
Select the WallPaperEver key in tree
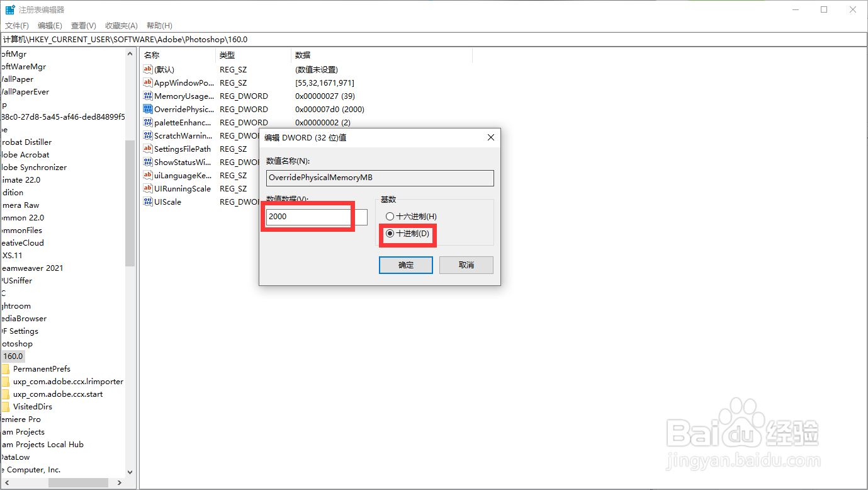pos(25,92)
